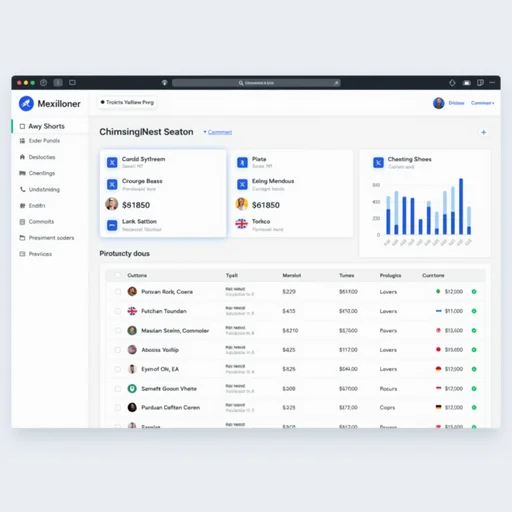Click the Eymof ON, EA avatar
The image size is (512, 512).
tap(132, 369)
